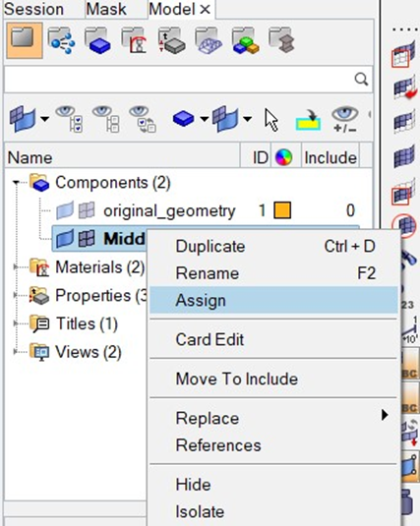
Task: Switch to the Component view icon
Action: pyautogui.click(x=97, y=41)
